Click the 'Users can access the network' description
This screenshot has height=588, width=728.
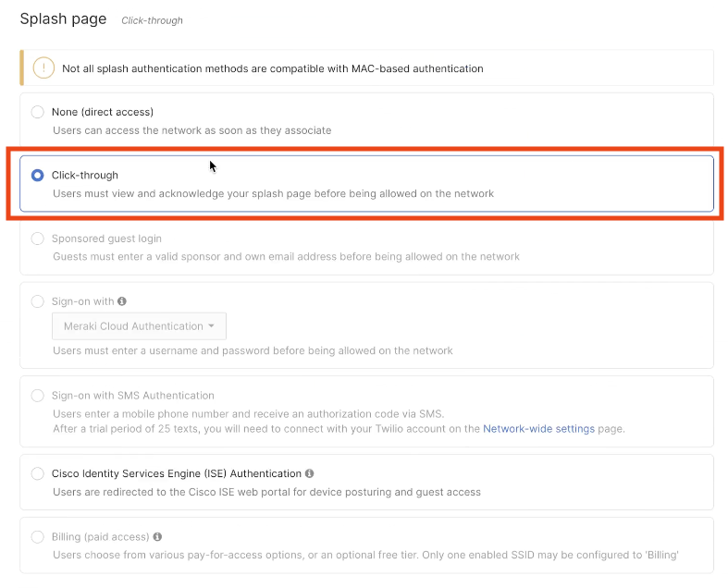coord(191,130)
